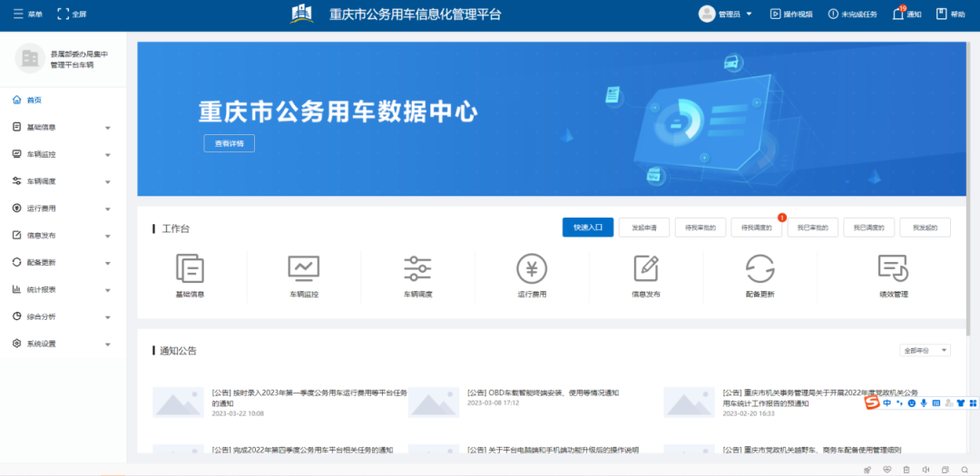Expand the 系统设置 sidebar menu
Screen dimensions: 980x476
click(x=64, y=344)
